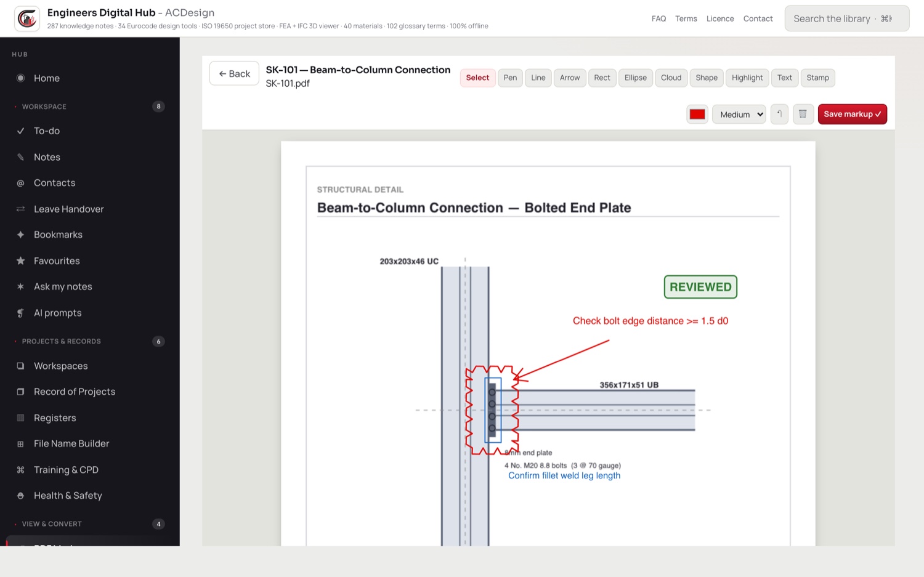The height and width of the screenshot is (577, 924).
Task: Collapse the Projects & Records section
Action: (x=90, y=341)
